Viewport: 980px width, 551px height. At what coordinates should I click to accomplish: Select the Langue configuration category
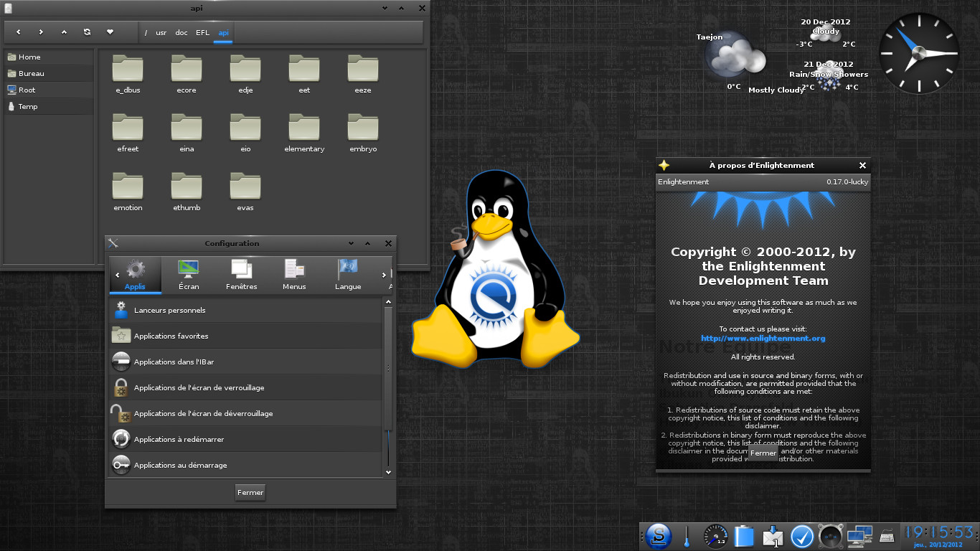point(348,275)
